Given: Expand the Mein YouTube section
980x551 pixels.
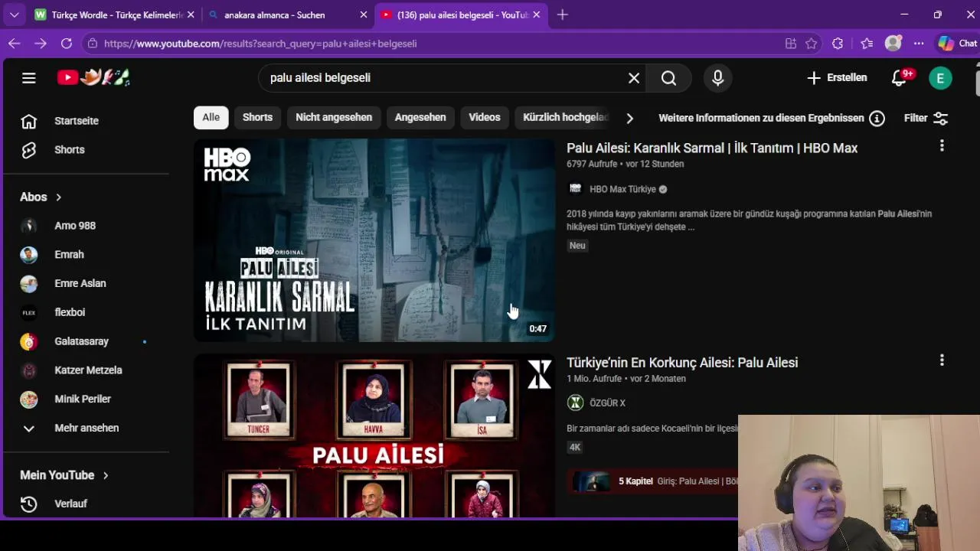Looking at the screenshot, I should pyautogui.click(x=64, y=475).
